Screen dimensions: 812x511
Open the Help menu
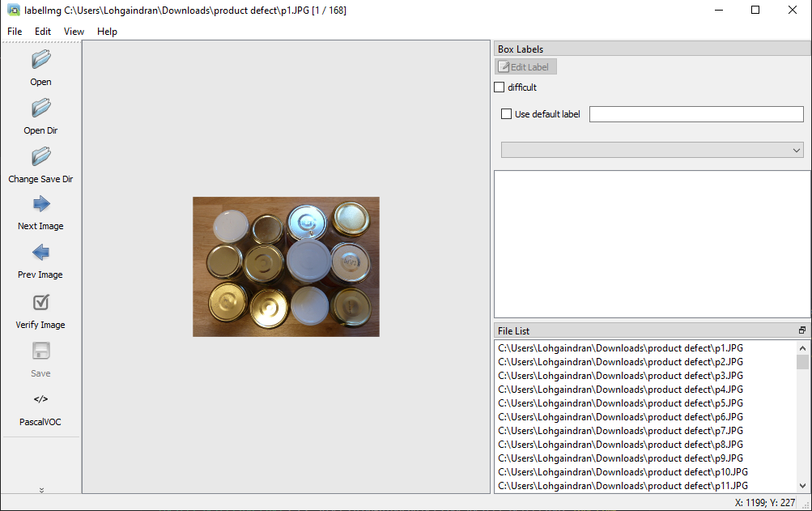pos(107,32)
